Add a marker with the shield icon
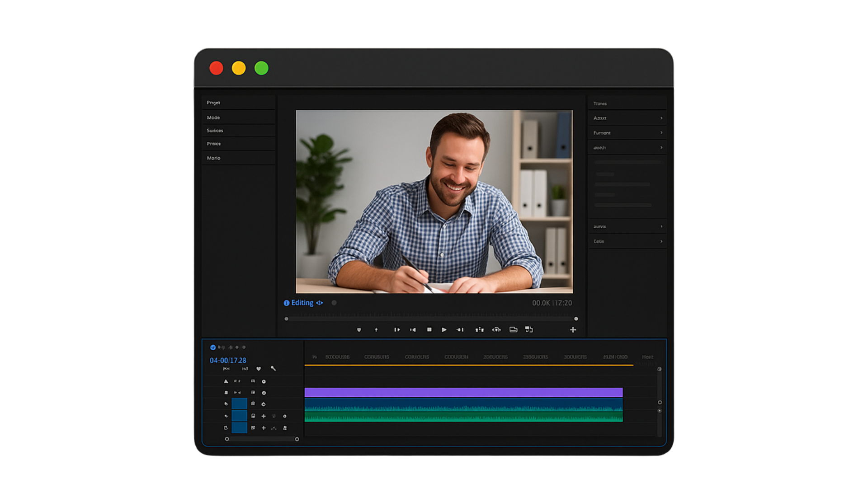Image resolution: width=868 pixels, height=488 pixels. coord(359,330)
